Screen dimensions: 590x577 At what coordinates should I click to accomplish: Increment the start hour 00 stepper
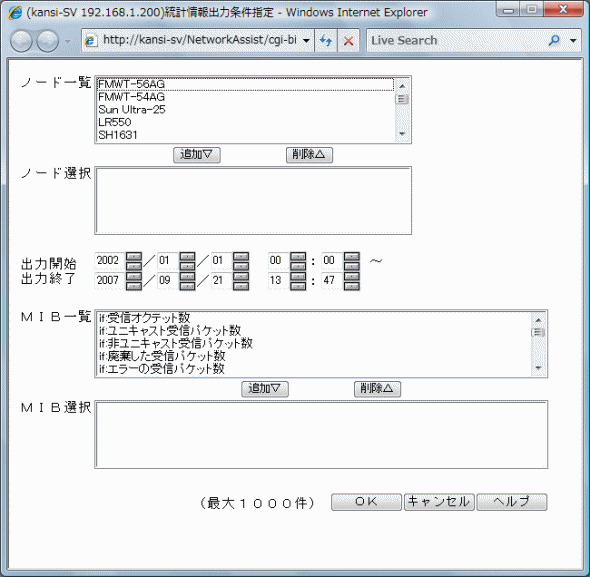pos(298,257)
